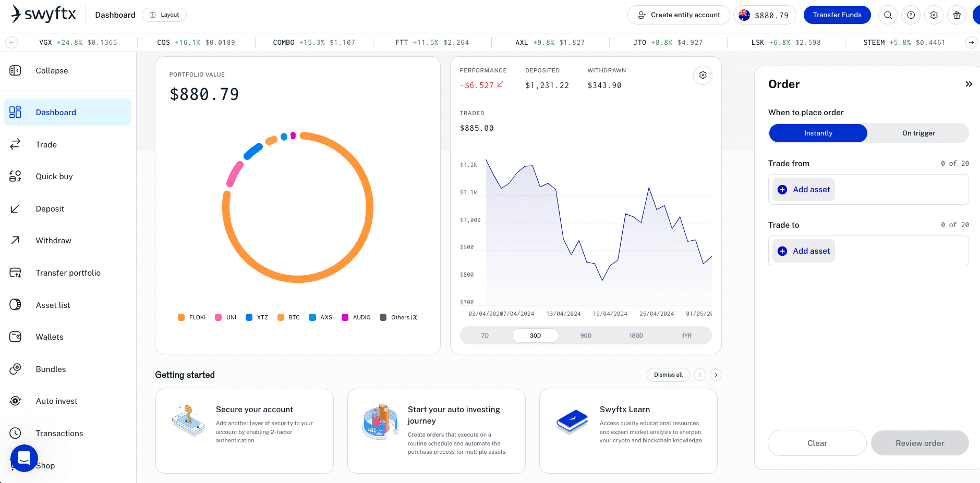980x483 pixels.
Task: Click the UNI legend swatch
Action: (x=218, y=317)
